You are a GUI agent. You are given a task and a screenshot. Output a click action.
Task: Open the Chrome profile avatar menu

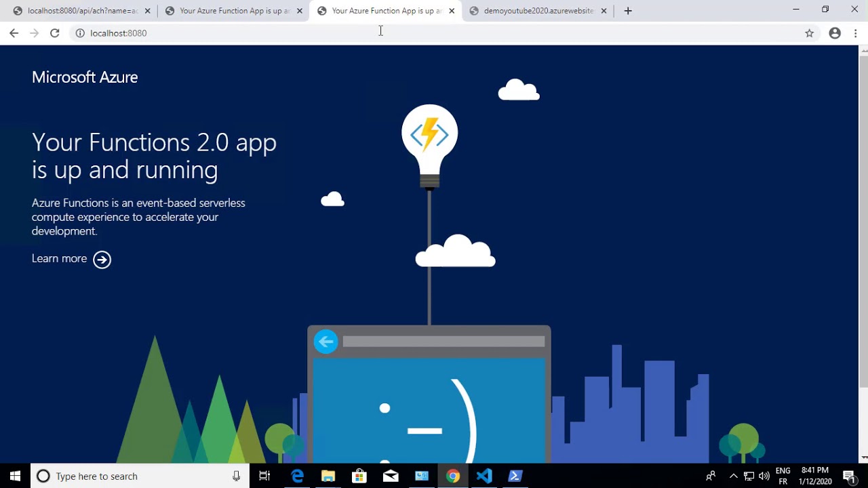(835, 33)
